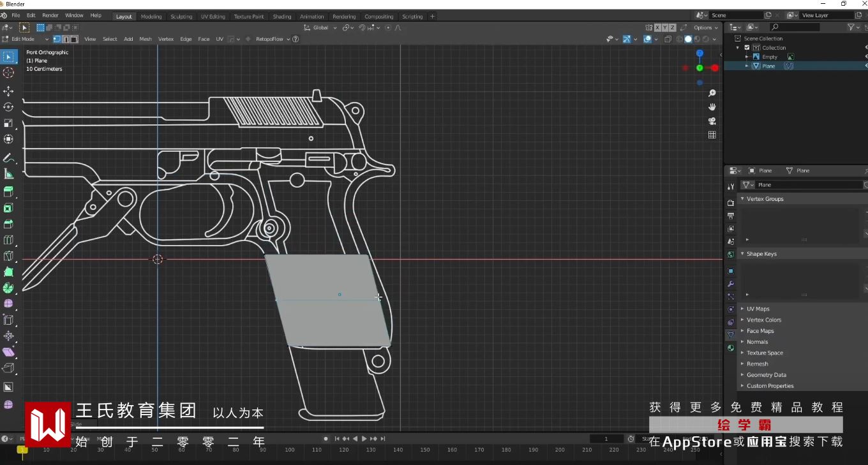Image resolution: width=868 pixels, height=465 pixels.
Task: Open the viewport Options dropdown
Action: click(705, 27)
